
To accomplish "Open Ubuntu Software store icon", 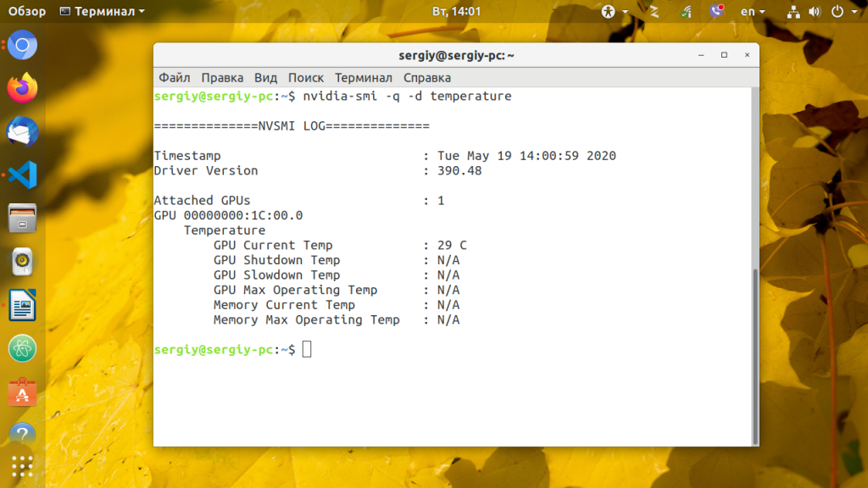I will (x=22, y=391).
